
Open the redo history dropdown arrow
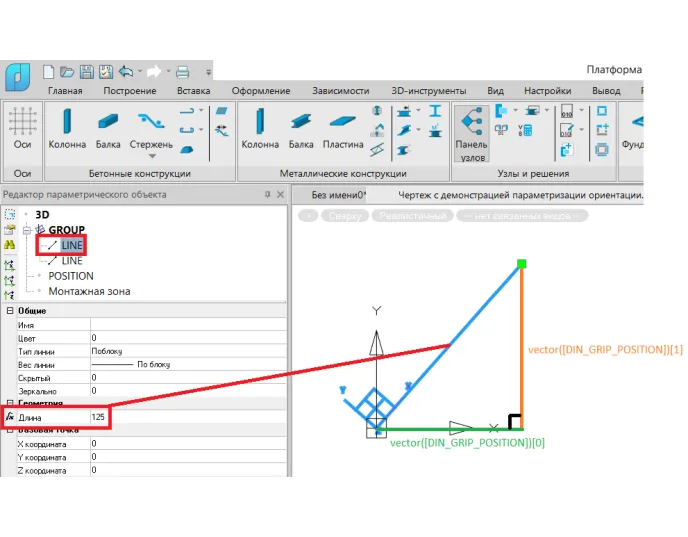tap(168, 71)
